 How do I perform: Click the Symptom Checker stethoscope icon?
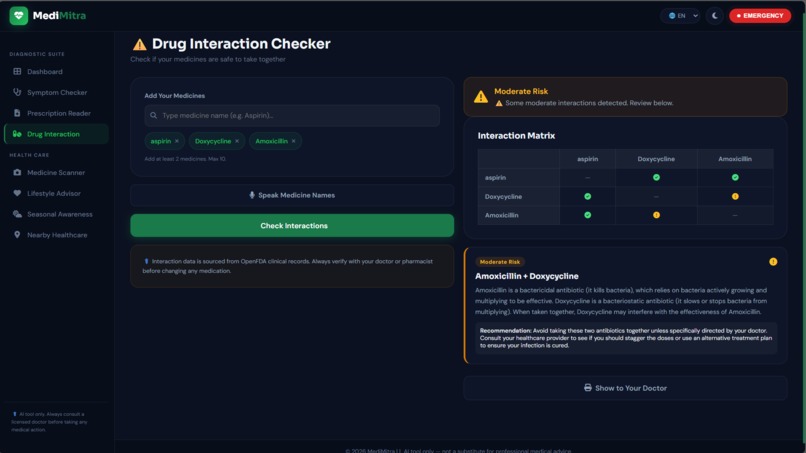point(17,92)
